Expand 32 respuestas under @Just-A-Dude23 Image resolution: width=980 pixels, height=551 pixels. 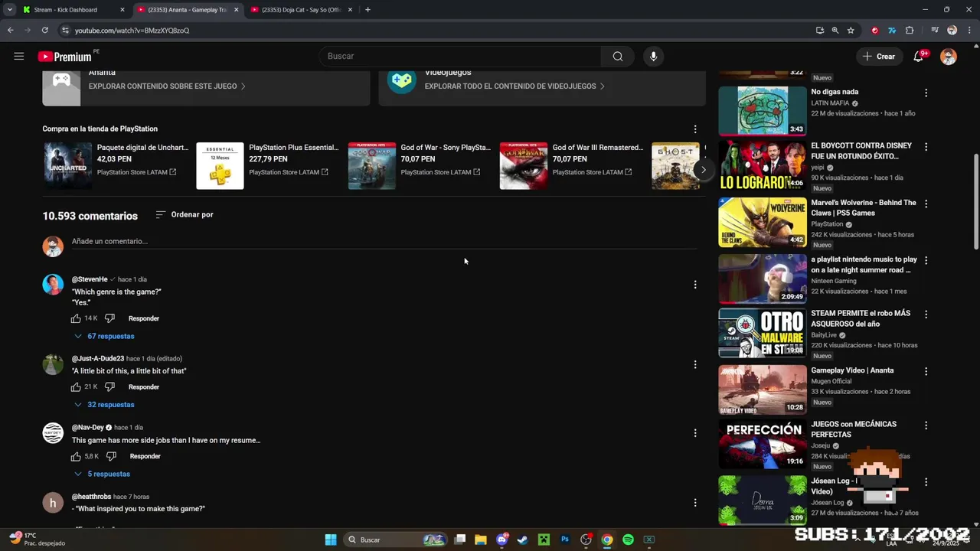click(104, 405)
